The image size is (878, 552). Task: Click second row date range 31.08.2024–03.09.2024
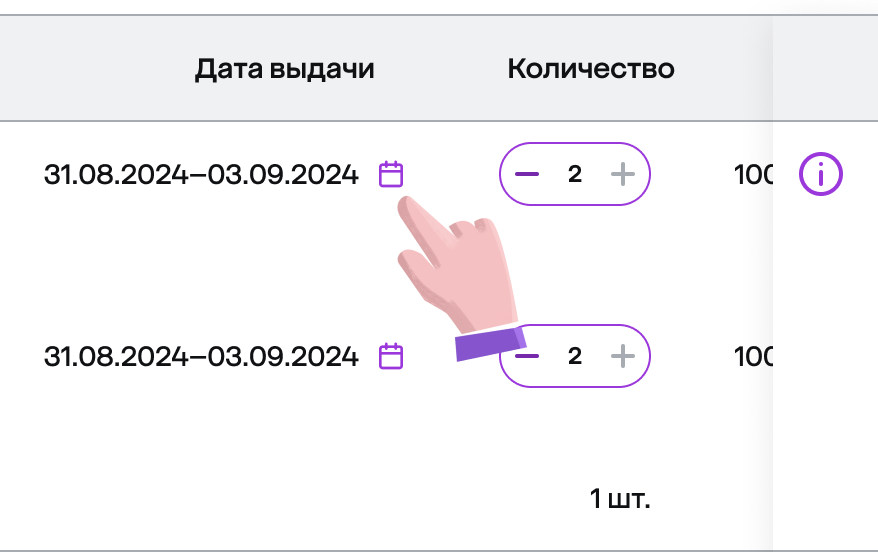click(201, 357)
